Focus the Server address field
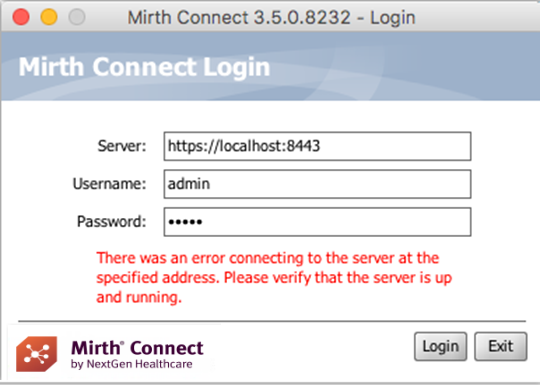540x385 pixels. tap(318, 146)
